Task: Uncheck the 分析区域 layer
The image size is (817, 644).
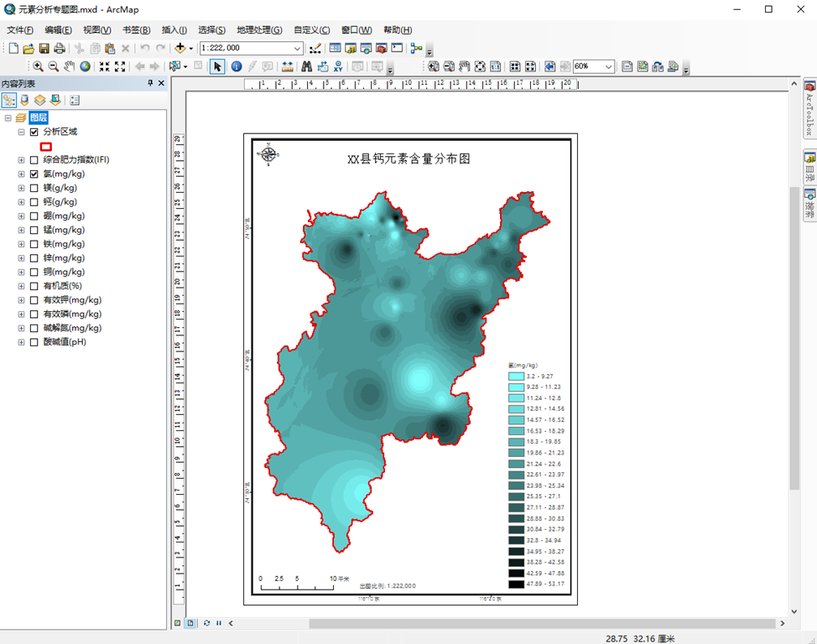Action: pos(34,132)
